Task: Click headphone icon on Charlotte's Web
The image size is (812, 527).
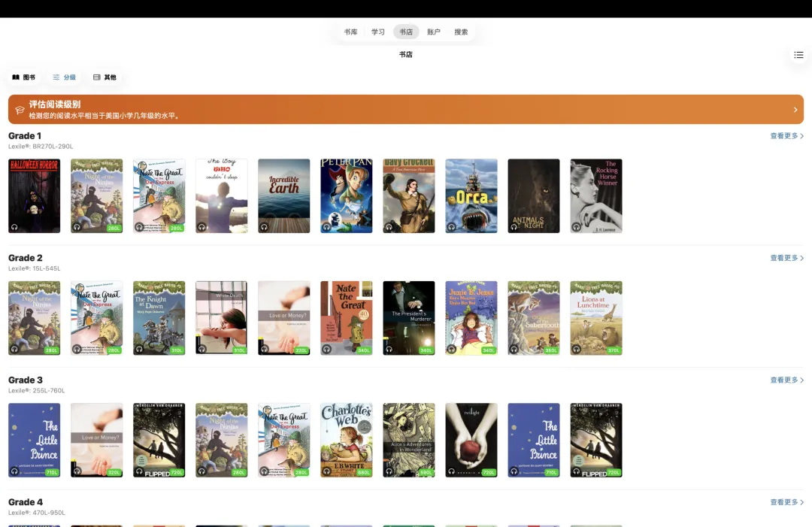Action: tap(327, 471)
